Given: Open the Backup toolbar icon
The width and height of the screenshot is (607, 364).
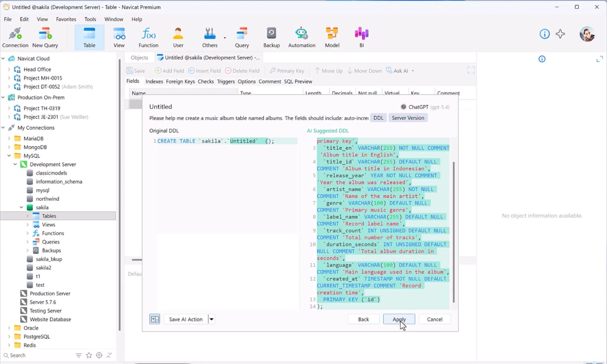Looking at the screenshot, I should 271,37.
